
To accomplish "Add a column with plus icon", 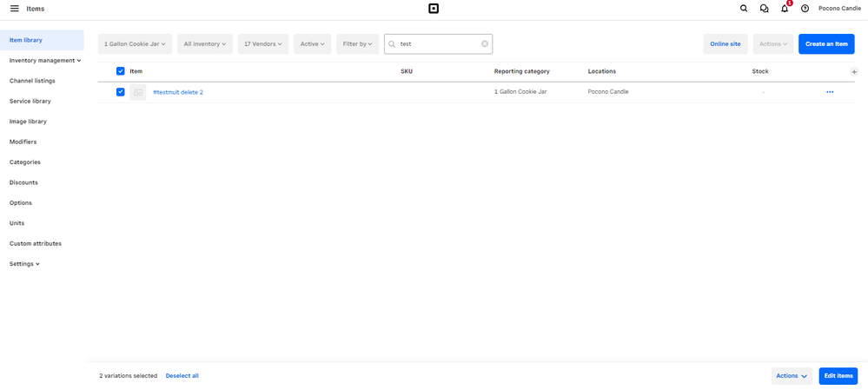I will 854,72.
